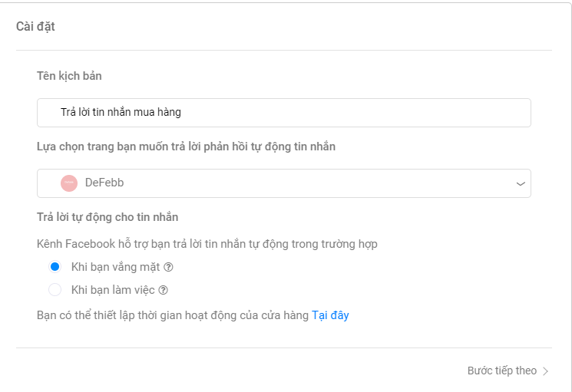This screenshot has height=392, width=572.
Task: Click the "DeFebb" name in the selector
Action: pyautogui.click(x=104, y=183)
